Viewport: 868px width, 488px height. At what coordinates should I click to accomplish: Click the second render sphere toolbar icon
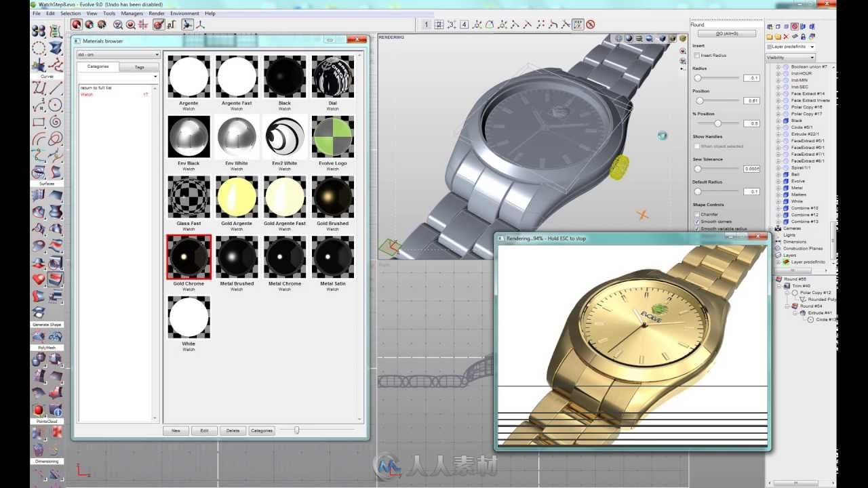pos(90,24)
